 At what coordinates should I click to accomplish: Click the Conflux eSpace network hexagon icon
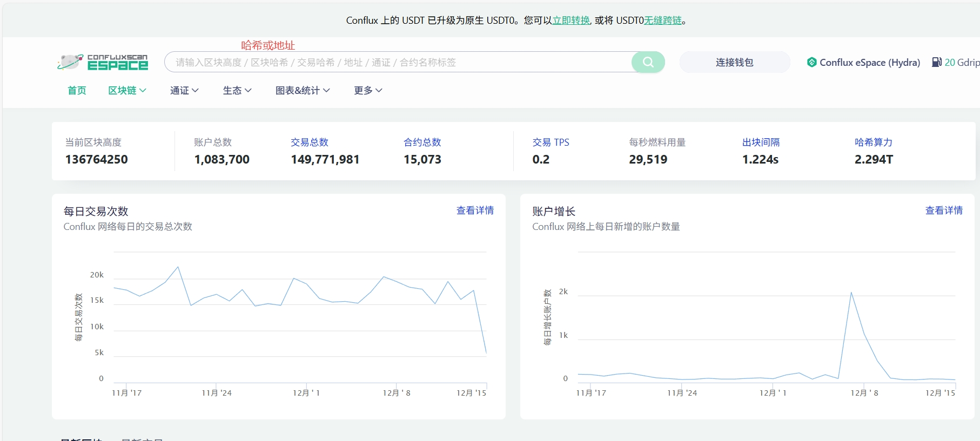click(x=811, y=62)
